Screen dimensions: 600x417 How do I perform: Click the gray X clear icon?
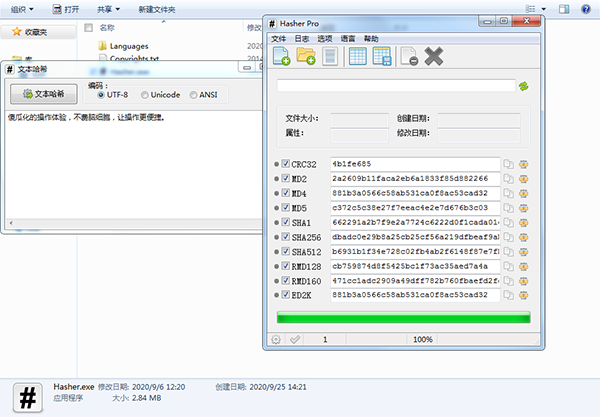pyautogui.click(x=433, y=58)
